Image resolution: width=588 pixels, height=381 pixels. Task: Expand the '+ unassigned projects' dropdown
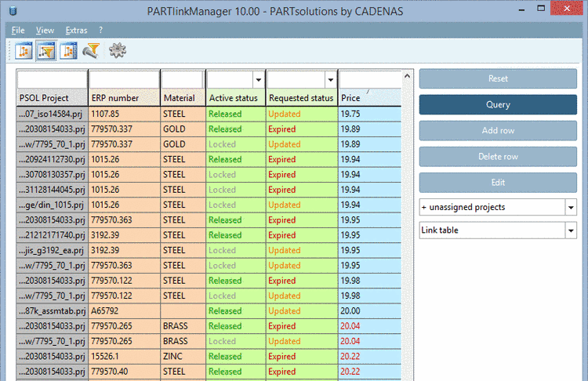571,208
